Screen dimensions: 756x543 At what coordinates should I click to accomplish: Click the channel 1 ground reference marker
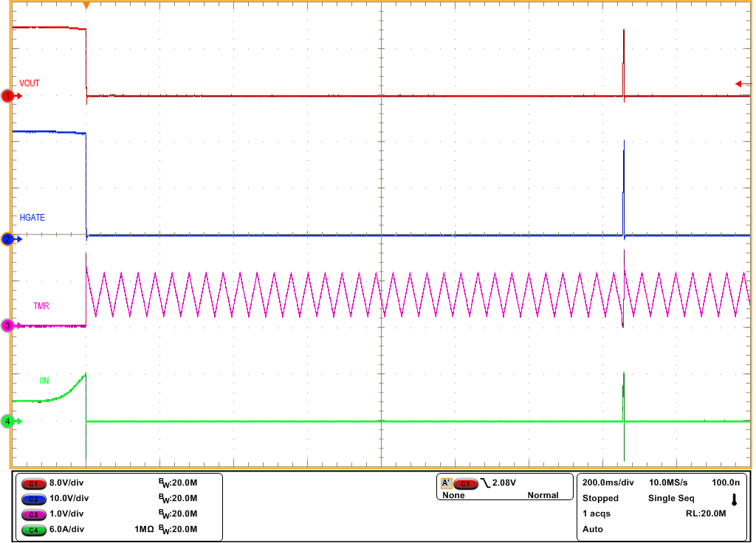tap(7, 96)
